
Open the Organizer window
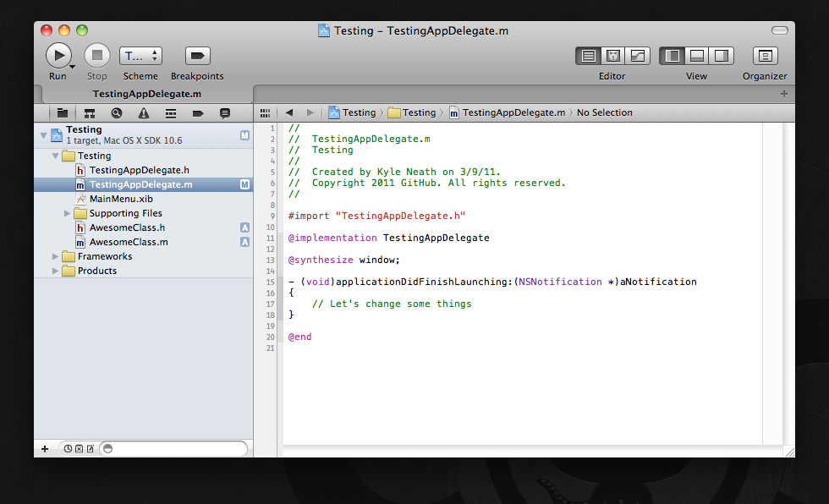pos(765,56)
